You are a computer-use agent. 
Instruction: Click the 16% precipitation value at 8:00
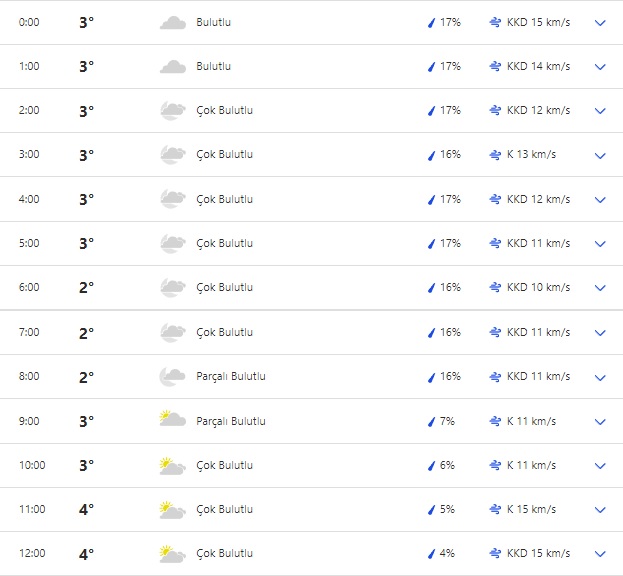(450, 376)
